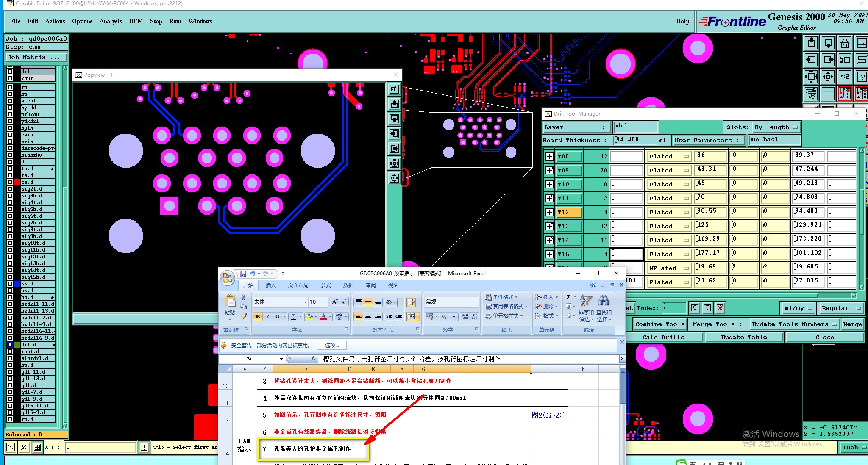Click the Update Table button
The height and width of the screenshot is (465, 868).
point(744,337)
